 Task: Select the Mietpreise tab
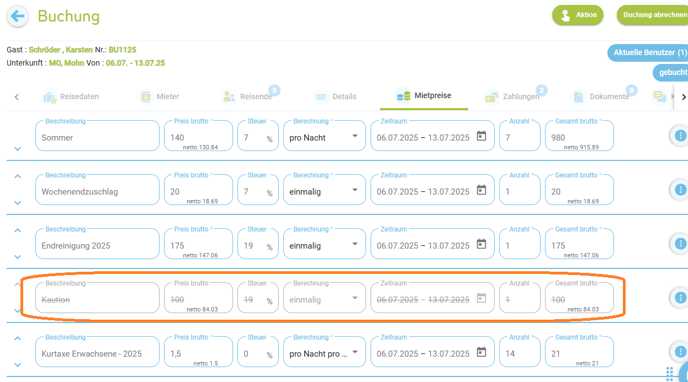point(423,96)
